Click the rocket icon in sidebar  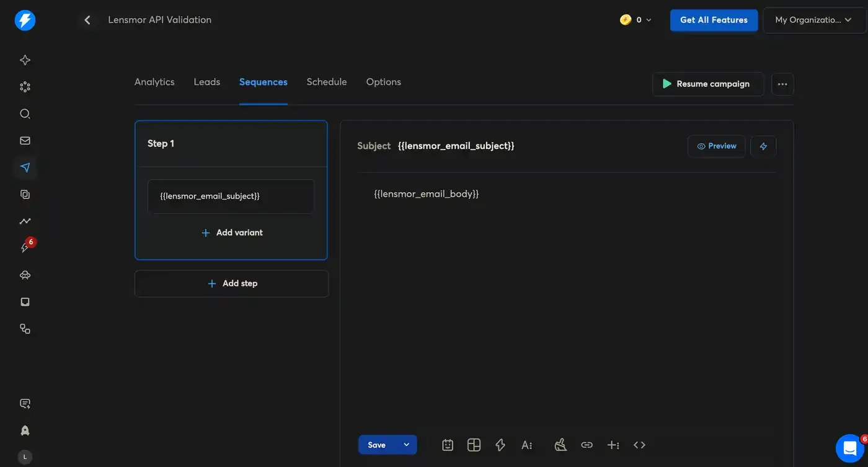tap(25, 430)
